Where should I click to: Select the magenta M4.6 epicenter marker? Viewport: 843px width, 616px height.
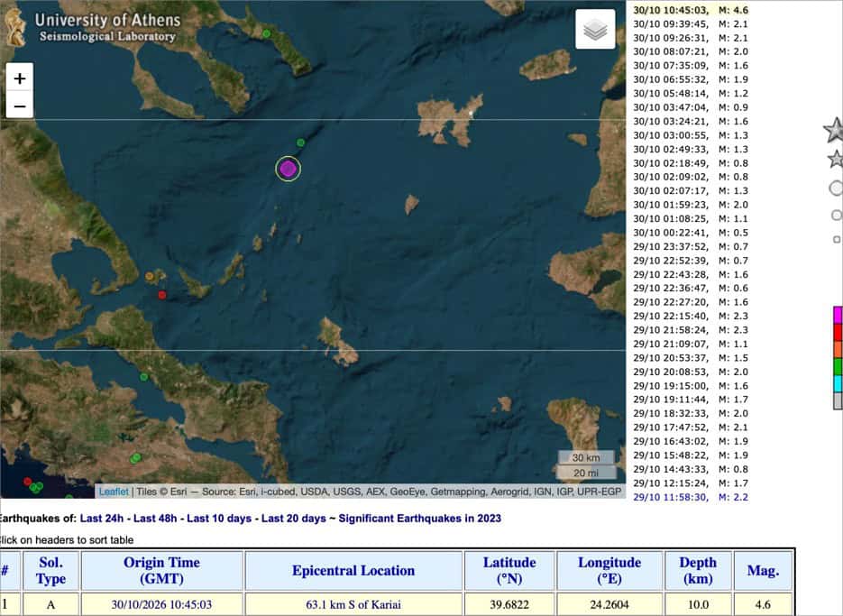(289, 169)
